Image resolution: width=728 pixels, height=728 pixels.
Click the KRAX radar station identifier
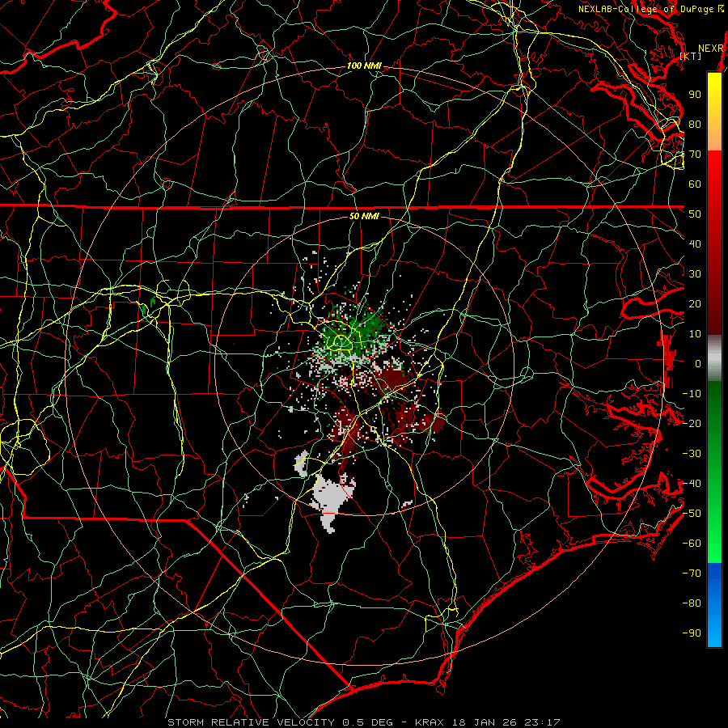tap(429, 722)
